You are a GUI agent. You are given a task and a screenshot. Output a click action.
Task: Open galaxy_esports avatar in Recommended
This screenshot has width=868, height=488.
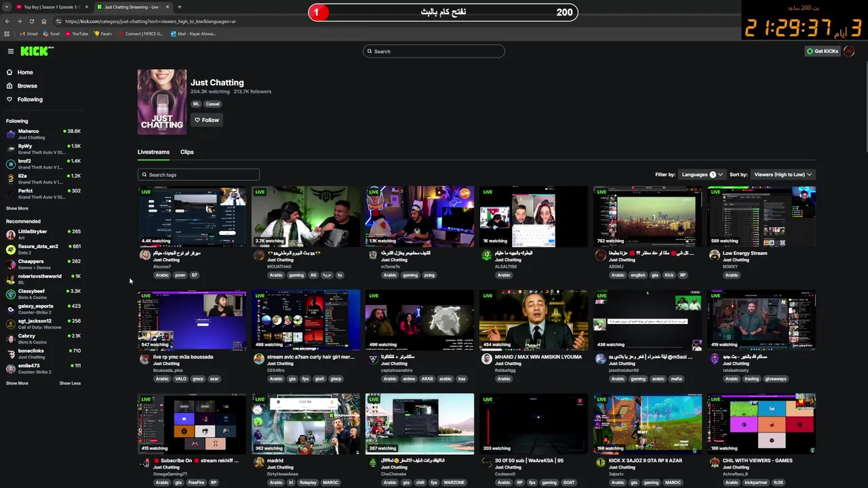(10, 309)
